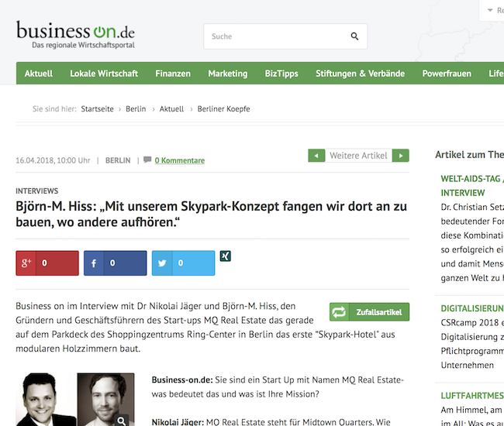The width and height of the screenshot is (504, 426).
Task: Click the Startseite breadcrumb
Action: click(98, 109)
